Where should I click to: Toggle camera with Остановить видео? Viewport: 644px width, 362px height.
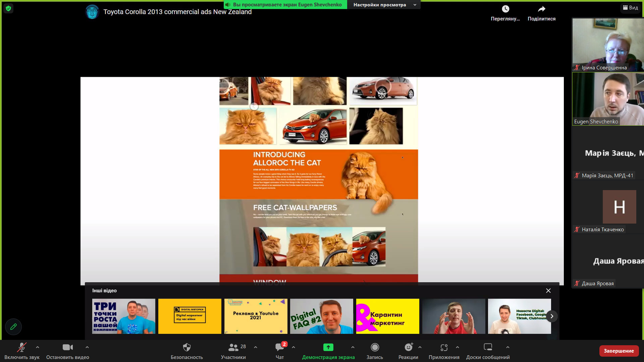coord(67,351)
